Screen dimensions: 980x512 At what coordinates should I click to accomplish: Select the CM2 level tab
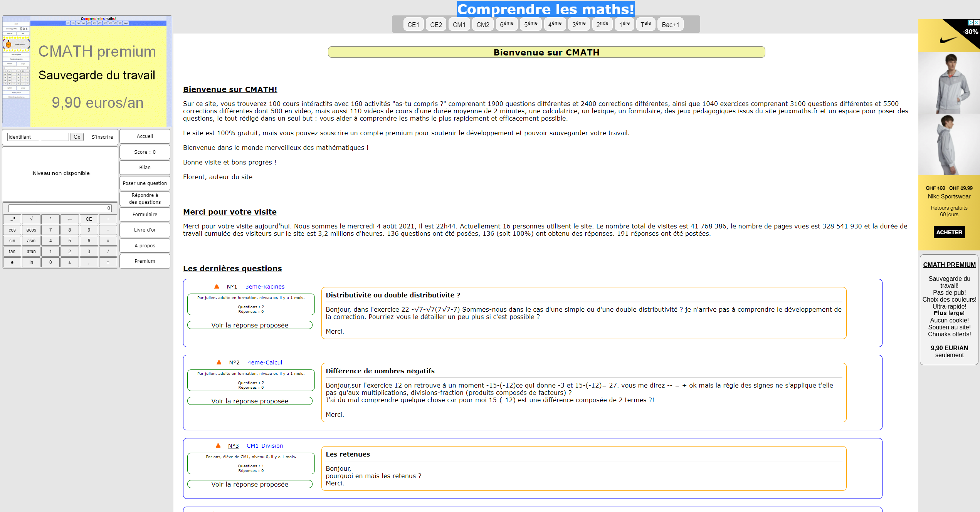coord(482,25)
